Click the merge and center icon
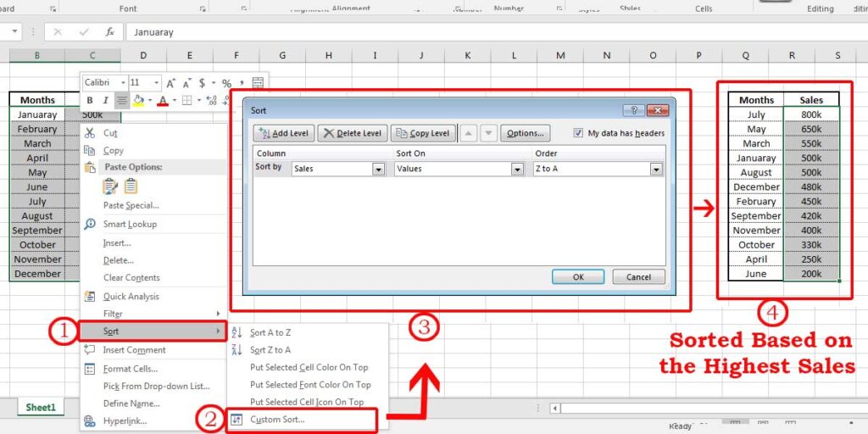 click(258, 83)
